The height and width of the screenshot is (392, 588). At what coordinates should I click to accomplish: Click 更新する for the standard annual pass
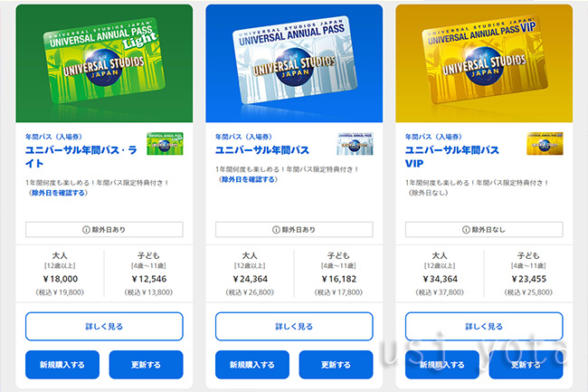tap(336, 365)
